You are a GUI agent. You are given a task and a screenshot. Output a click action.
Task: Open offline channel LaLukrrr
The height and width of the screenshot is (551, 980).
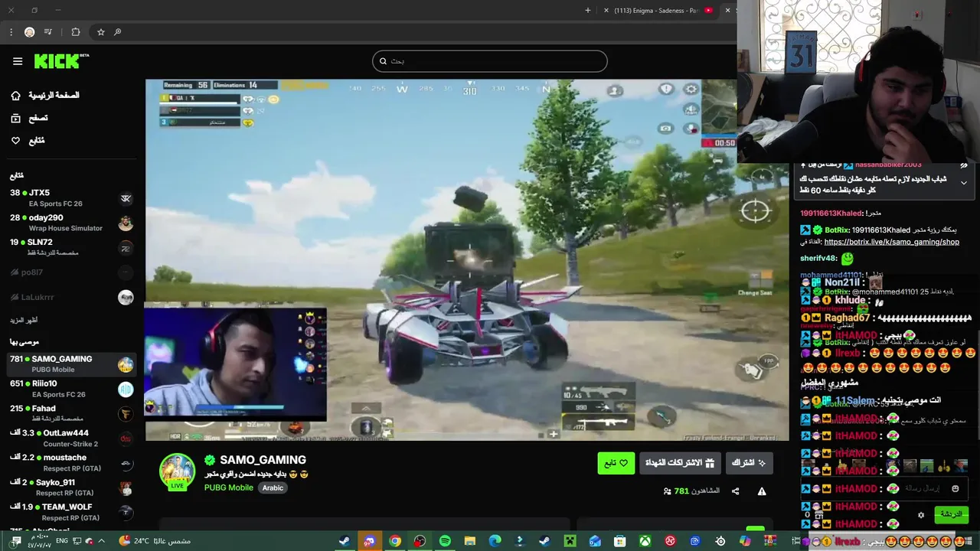pos(71,297)
